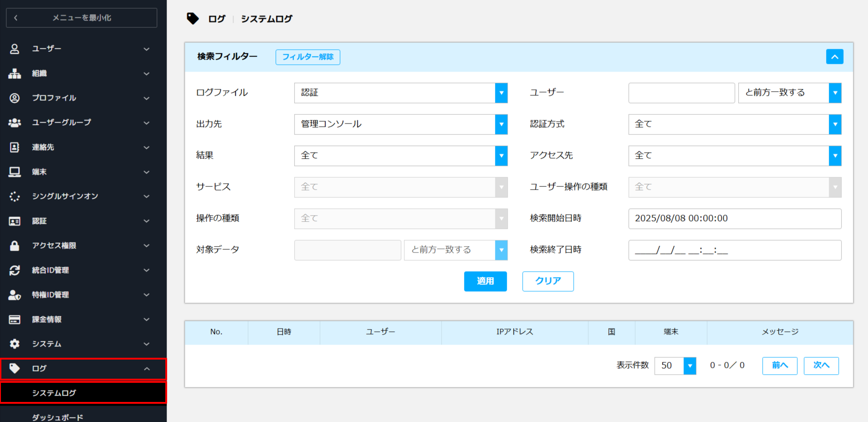Open the 認証 sidebar menu
The image size is (868, 422).
pos(83,221)
